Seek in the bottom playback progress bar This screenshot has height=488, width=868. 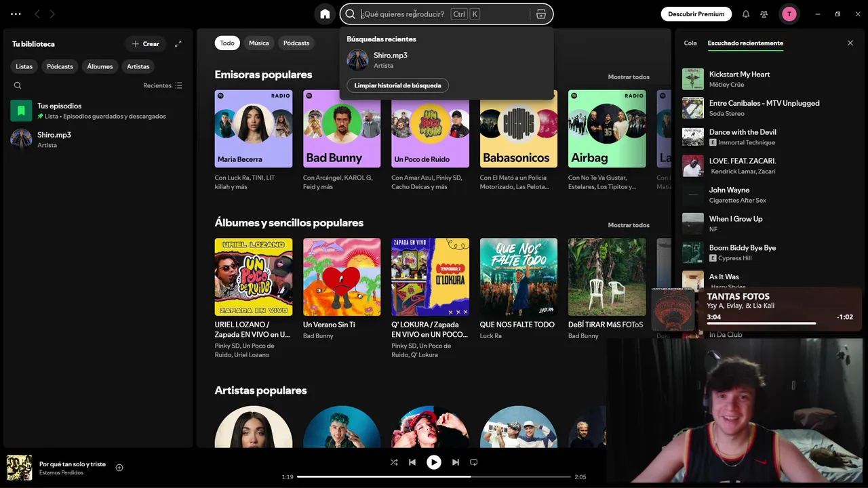[434, 477]
